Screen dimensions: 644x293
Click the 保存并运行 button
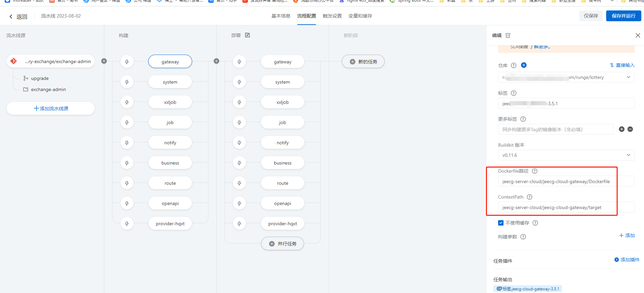pos(624,16)
